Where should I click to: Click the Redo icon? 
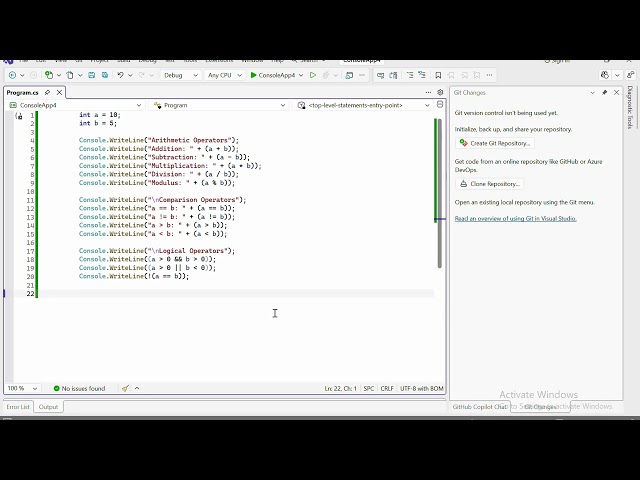coord(142,75)
